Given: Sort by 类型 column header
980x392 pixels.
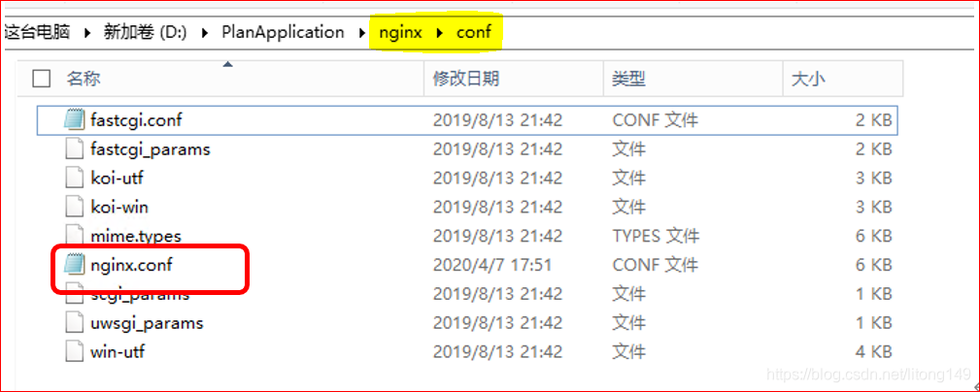Looking at the screenshot, I should (x=628, y=79).
